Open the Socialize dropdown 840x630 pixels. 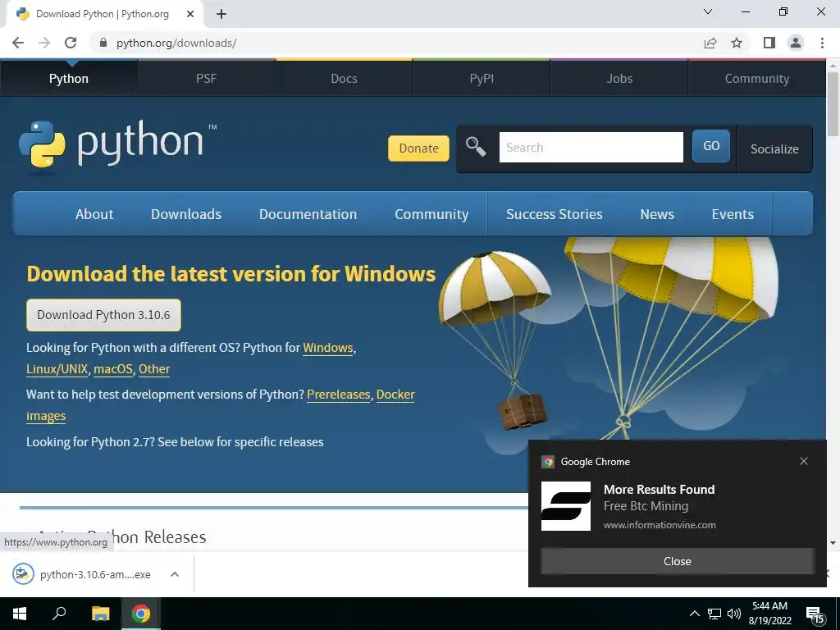pyautogui.click(x=774, y=149)
